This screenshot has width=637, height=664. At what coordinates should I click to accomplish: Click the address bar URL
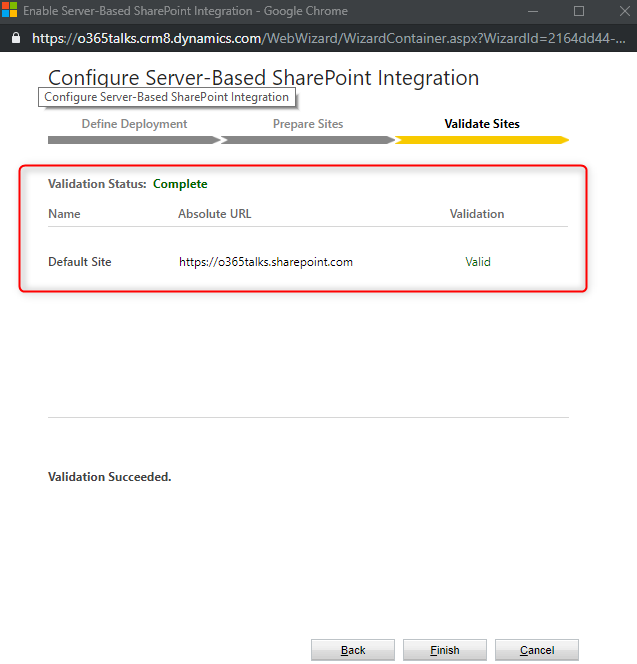pyautogui.click(x=329, y=39)
